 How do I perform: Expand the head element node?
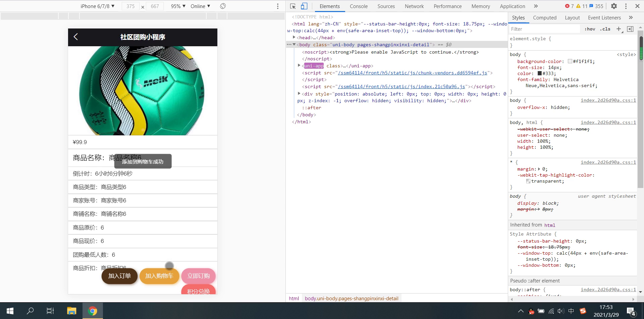pos(294,38)
